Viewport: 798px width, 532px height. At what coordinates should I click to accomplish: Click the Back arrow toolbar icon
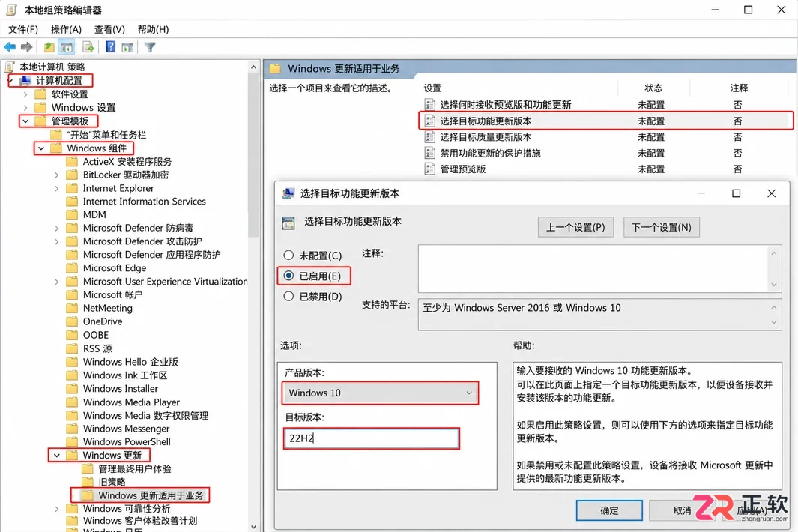10,47
